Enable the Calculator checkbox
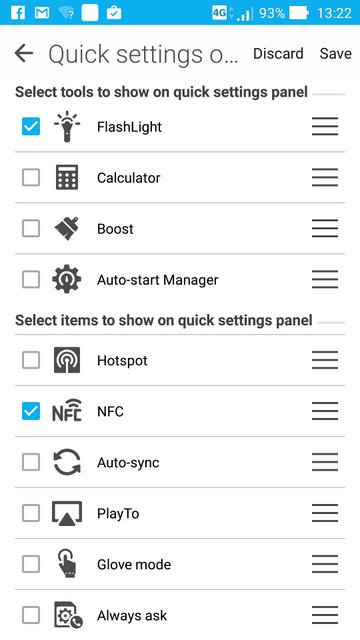This screenshot has height=640, width=360. click(x=31, y=178)
